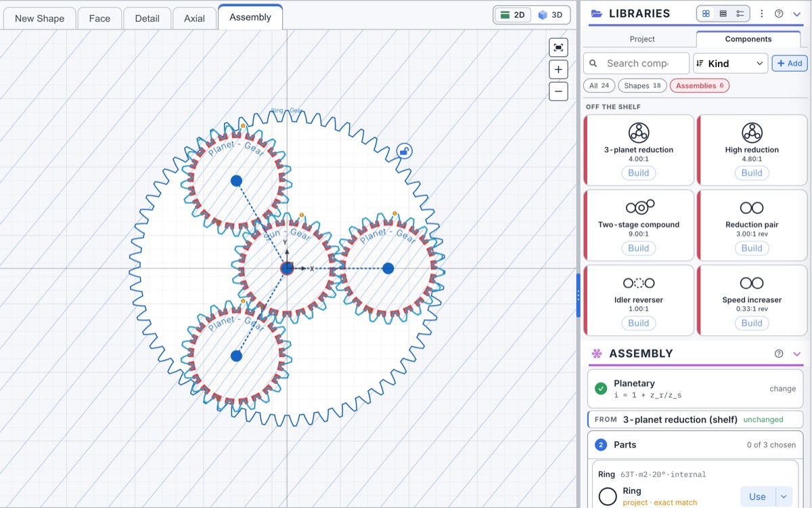
Task: Open the Face tab
Action: click(x=99, y=18)
